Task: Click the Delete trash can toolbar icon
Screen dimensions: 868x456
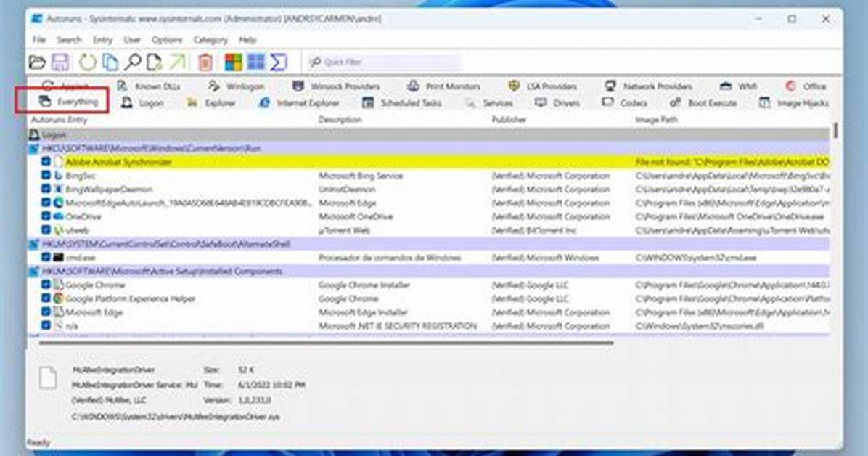Action: 205,62
